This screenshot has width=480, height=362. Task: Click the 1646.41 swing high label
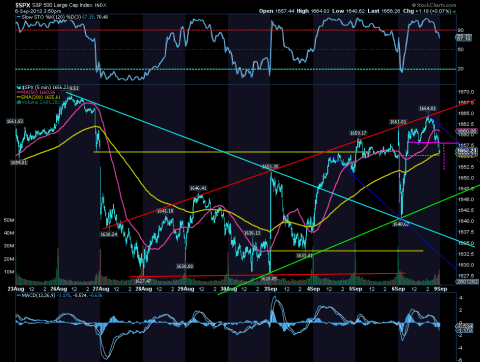198,188
